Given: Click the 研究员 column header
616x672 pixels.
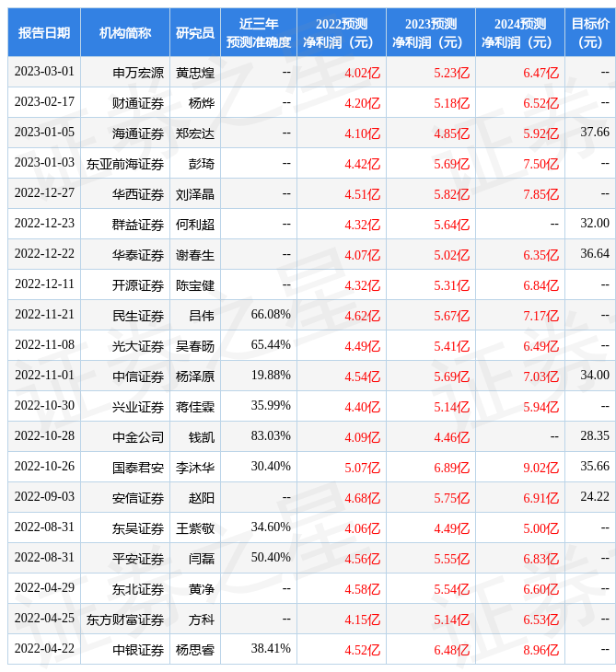Looking at the screenshot, I should point(195,32).
